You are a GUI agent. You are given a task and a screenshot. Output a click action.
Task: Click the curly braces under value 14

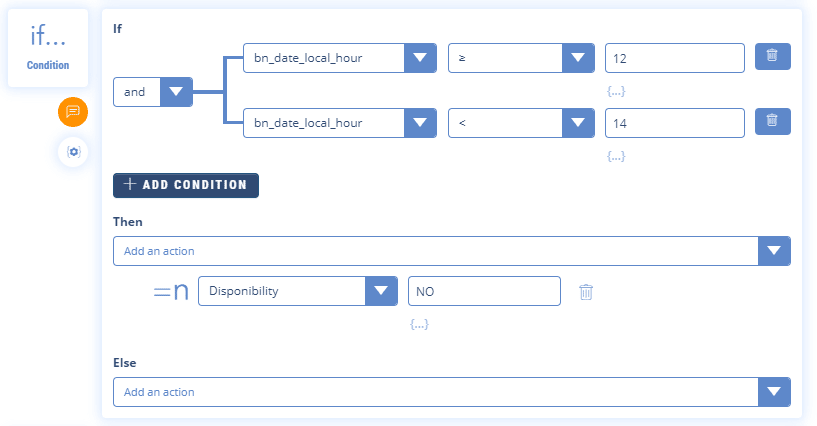(617, 156)
